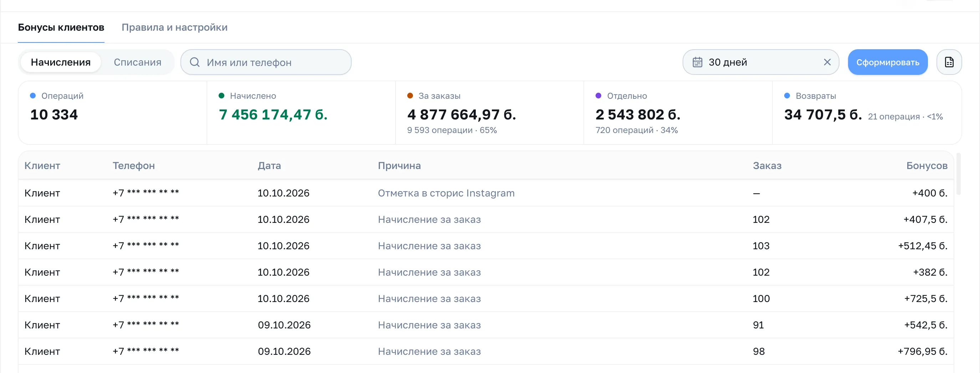
Task: Click the document export icon button
Action: 949,62
